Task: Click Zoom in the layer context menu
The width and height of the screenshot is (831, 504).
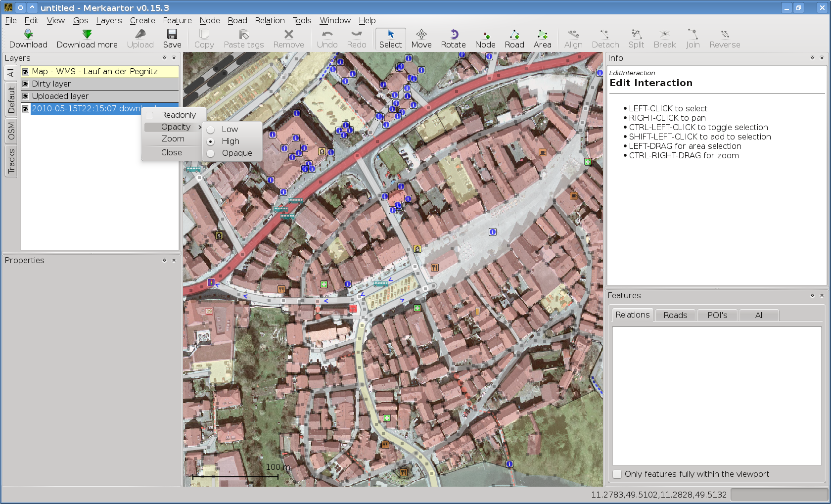Action: point(173,139)
